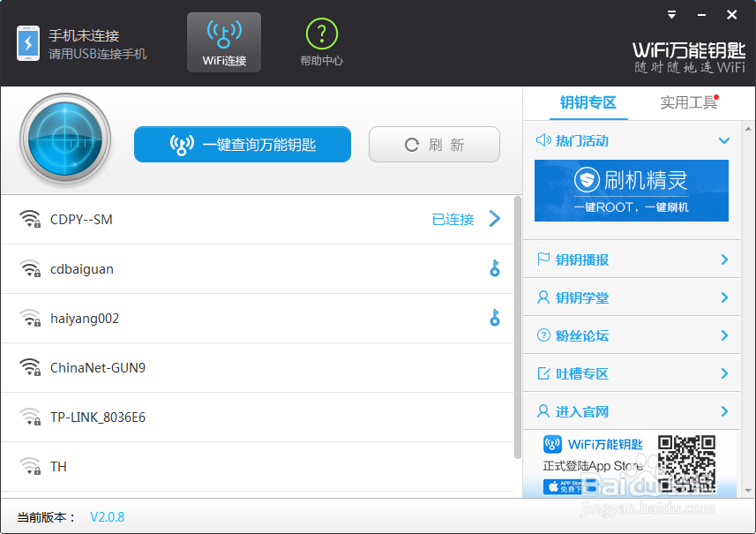Click the right panel scroll-up arrow
The image size is (756, 534).
(x=748, y=129)
